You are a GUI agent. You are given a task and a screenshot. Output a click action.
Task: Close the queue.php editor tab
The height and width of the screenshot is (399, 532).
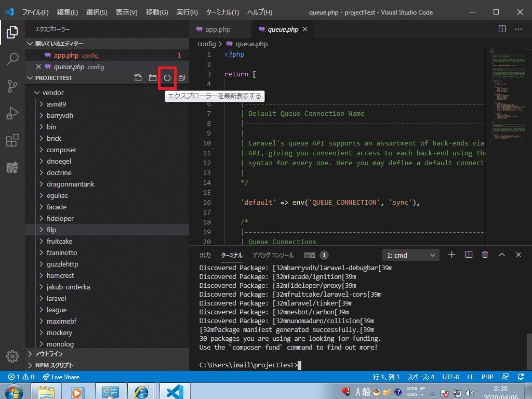tap(305, 29)
